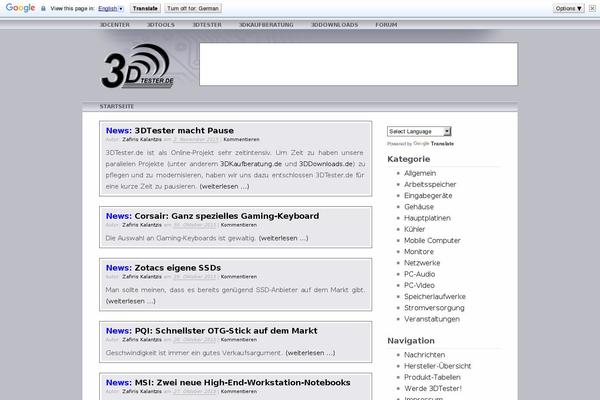Open Nachrichten in Navigation
600x400 pixels.
click(x=424, y=355)
